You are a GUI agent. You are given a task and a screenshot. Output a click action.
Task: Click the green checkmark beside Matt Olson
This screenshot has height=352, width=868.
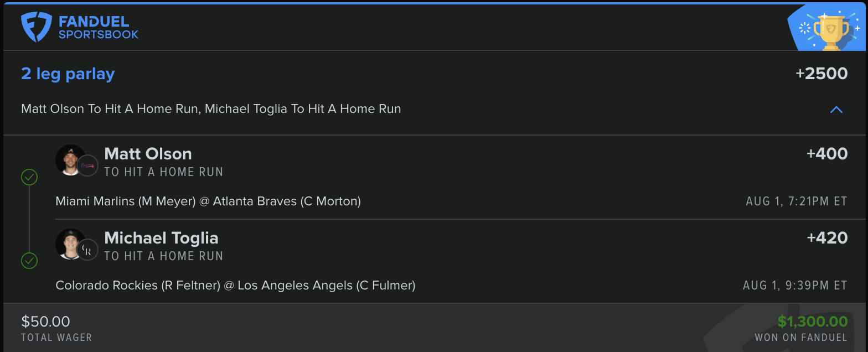point(29,177)
